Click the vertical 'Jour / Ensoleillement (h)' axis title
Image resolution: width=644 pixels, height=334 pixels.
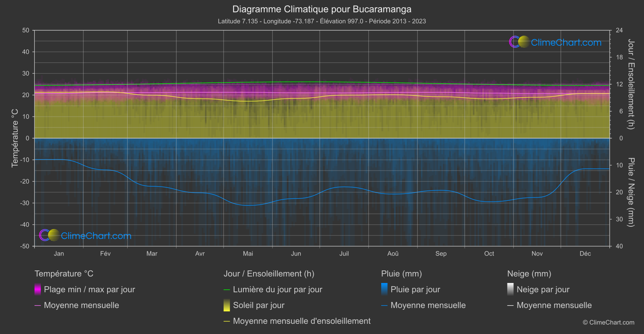coord(631,84)
